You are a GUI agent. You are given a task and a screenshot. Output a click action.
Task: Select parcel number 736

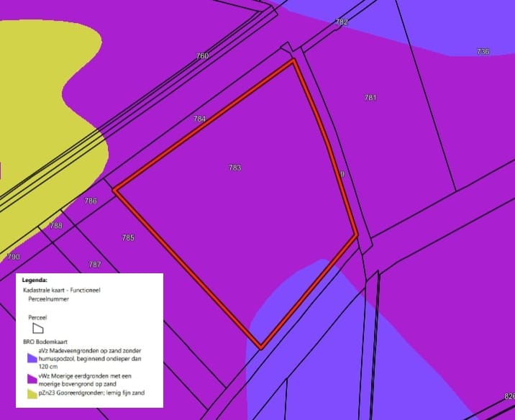483,52
